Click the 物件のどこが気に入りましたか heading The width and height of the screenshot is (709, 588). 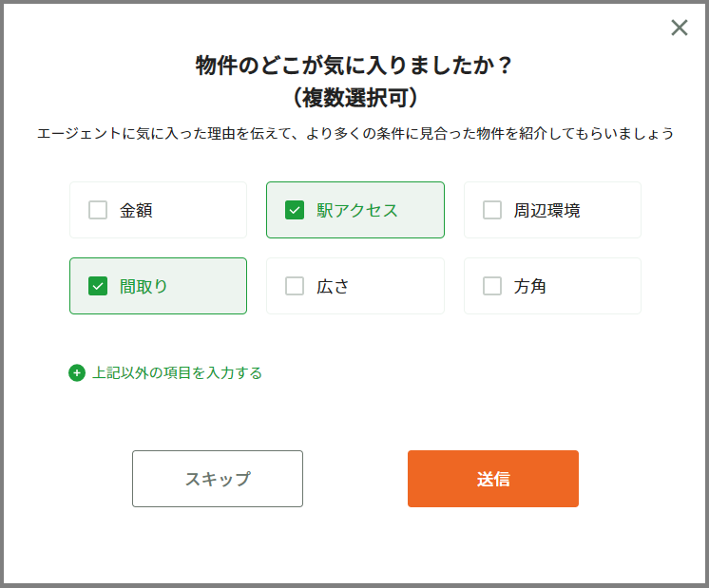354,66
